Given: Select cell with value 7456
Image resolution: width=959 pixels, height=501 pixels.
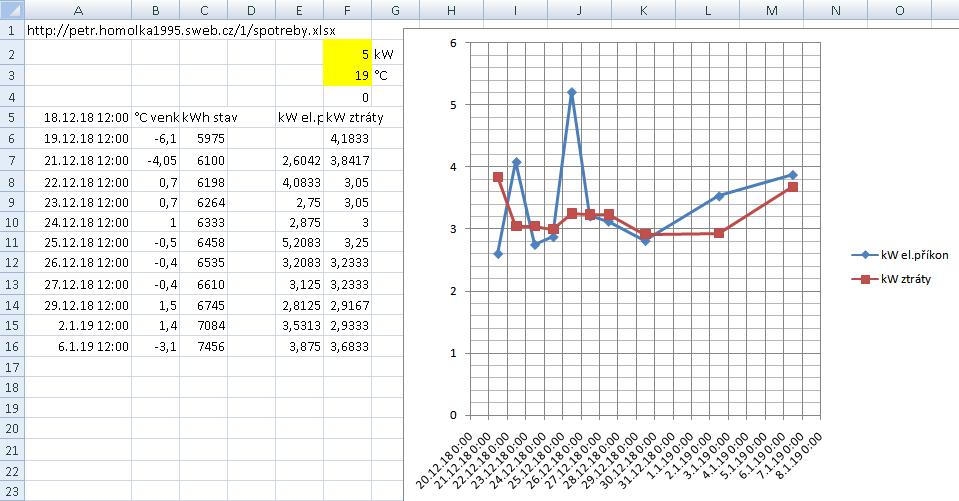Looking at the screenshot, I should [203, 346].
